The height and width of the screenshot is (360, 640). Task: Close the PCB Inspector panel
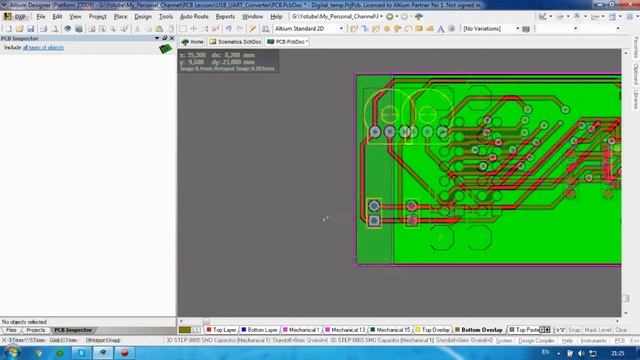coord(172,38)
